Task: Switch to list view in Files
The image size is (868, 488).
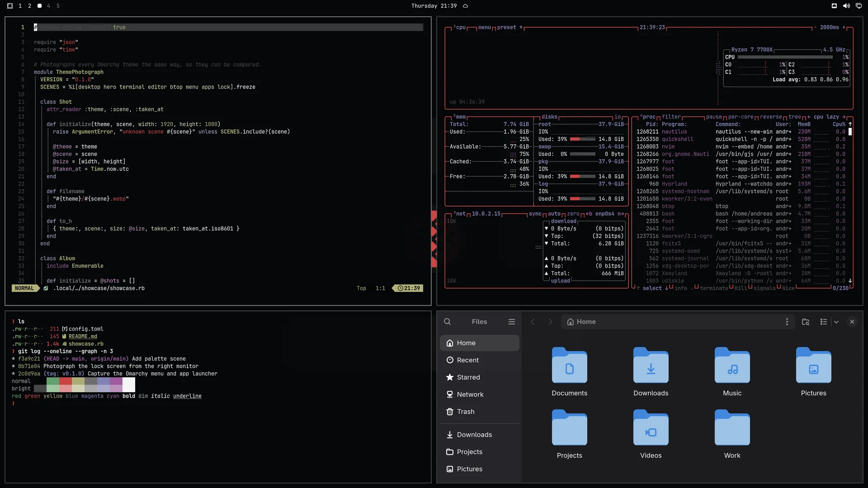Action: click(824, 322)
